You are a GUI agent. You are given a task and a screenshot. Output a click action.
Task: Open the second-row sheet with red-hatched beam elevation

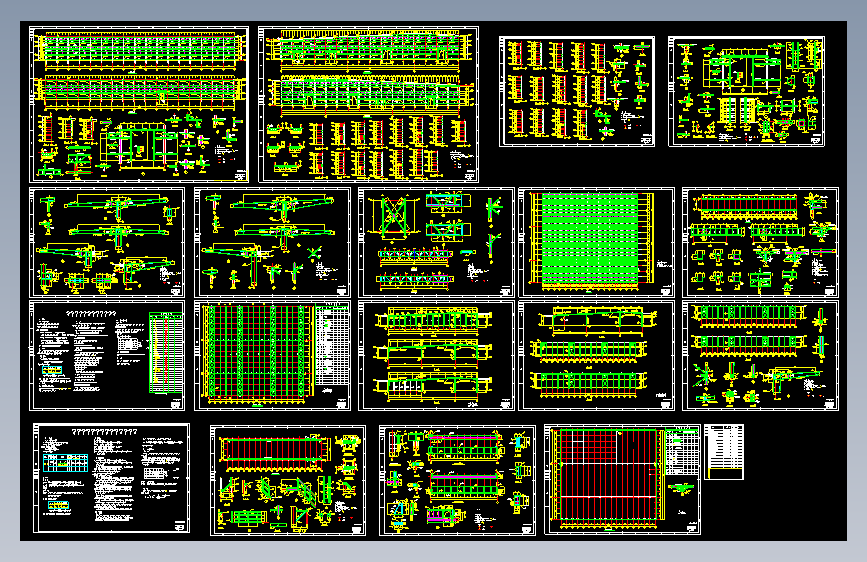coord(760,242)
